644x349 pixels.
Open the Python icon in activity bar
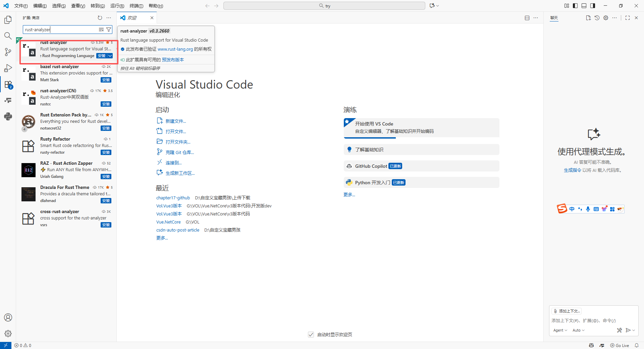click(8, 116)
